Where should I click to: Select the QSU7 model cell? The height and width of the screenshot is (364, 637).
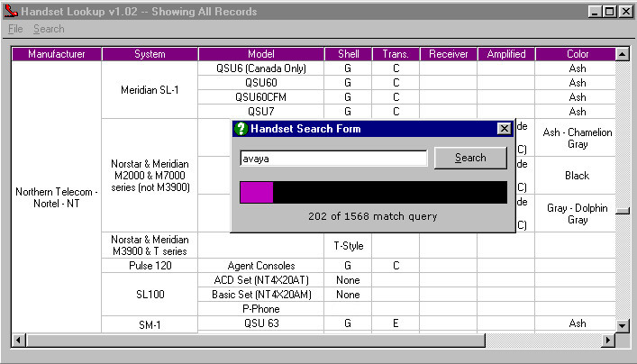point(261,112)
